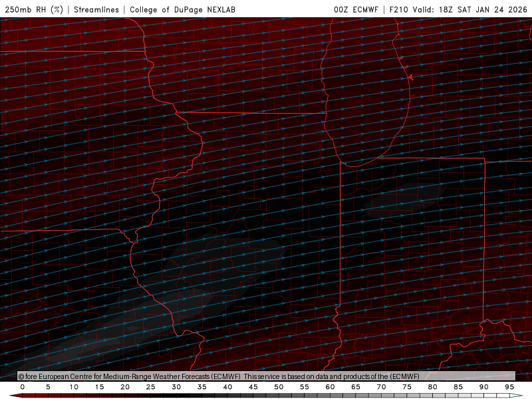Click the '25' tick label on legend
Viewport: 532px width, 399px height.
[151, 387]
